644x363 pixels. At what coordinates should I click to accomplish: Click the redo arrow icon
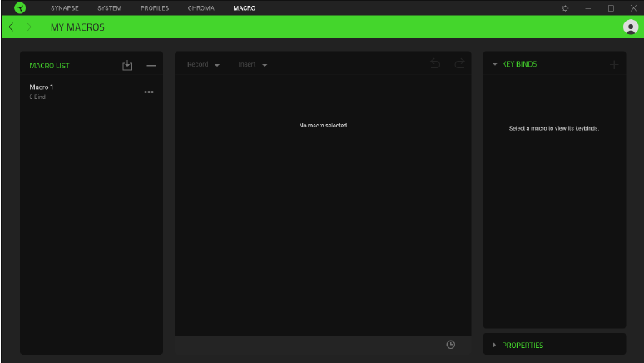459,64
